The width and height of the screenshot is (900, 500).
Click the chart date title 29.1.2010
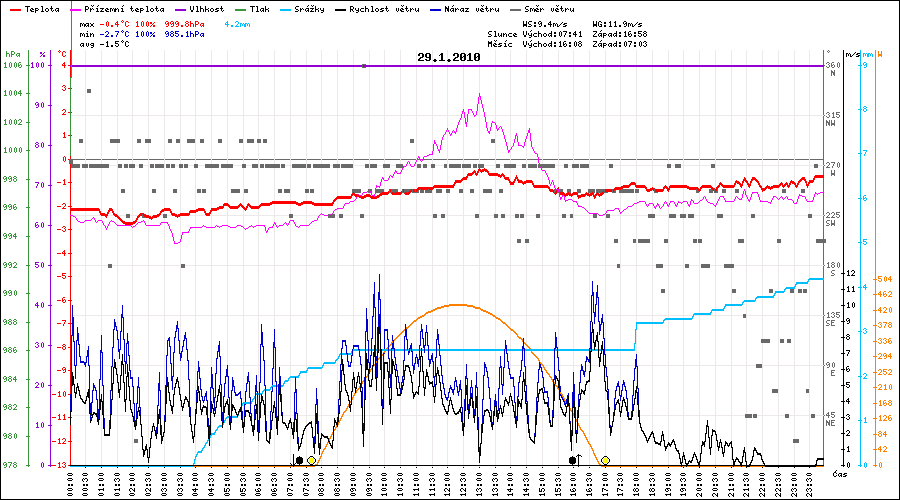pos(449,58)
